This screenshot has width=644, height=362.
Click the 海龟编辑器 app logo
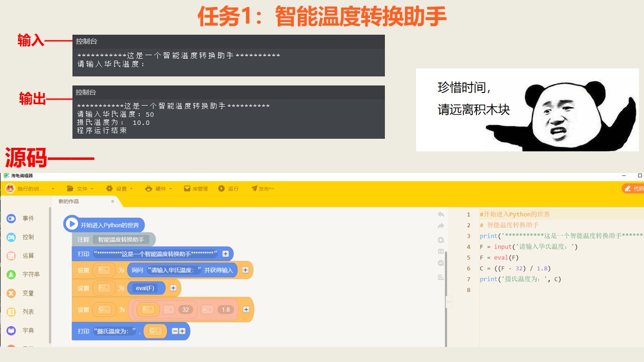coord(6,175)
